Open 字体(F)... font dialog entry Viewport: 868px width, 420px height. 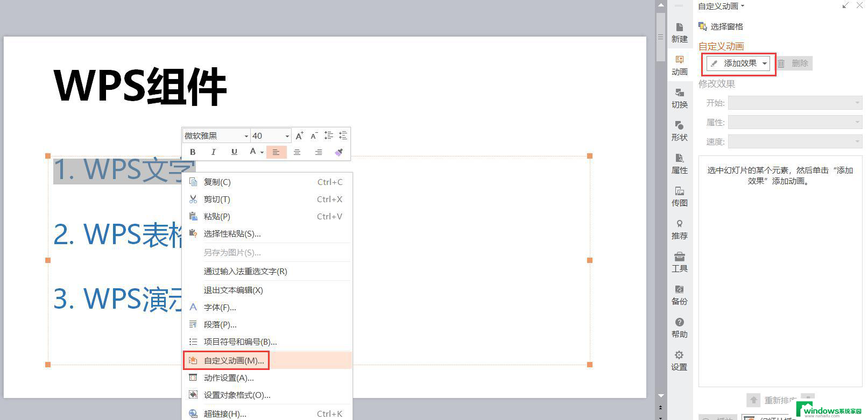click(x=267, y=307)
